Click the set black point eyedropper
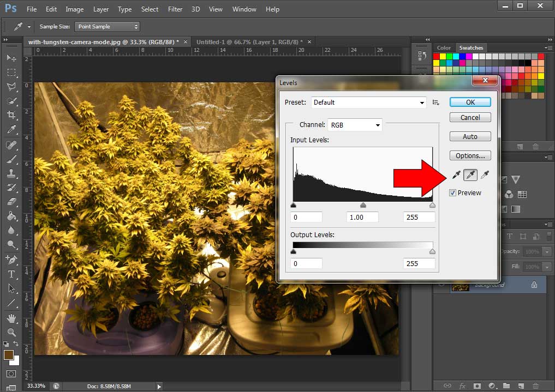 [x=457, y=175]
